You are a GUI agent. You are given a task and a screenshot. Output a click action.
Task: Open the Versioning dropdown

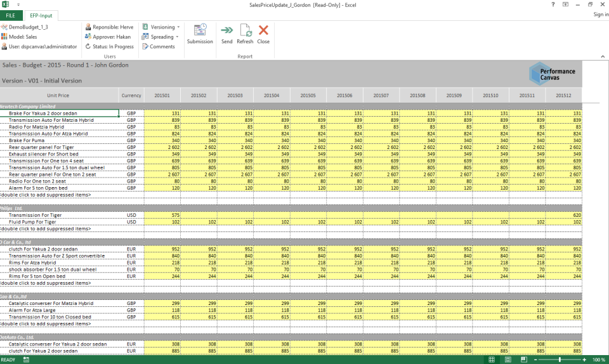(x=161, y=27)
